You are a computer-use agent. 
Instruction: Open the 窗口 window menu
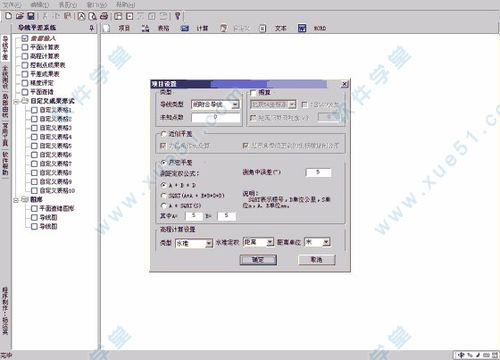click(x=97, y=5)
